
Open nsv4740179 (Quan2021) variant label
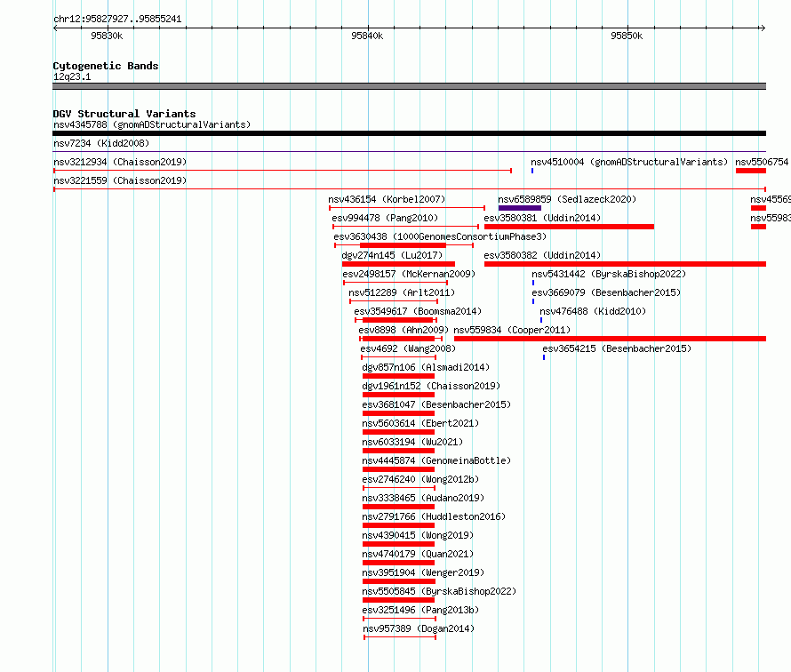pyautogui.click(x=418, y=554)
